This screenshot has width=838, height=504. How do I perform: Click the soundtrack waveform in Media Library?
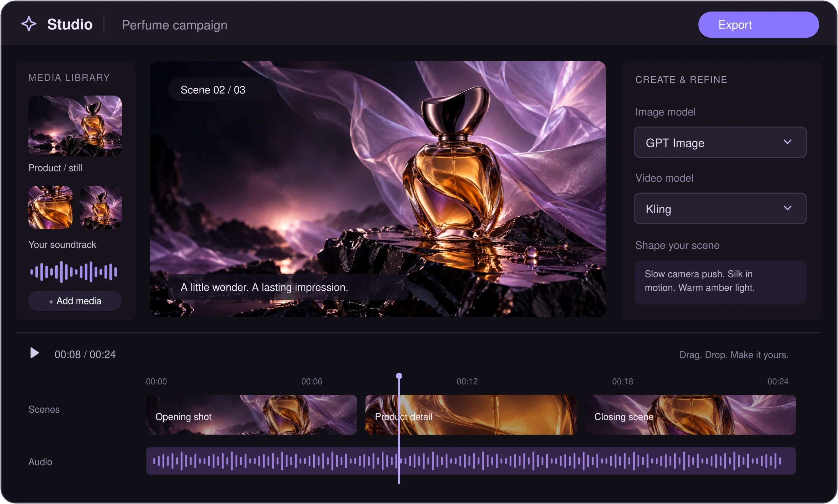pos(74,272)
